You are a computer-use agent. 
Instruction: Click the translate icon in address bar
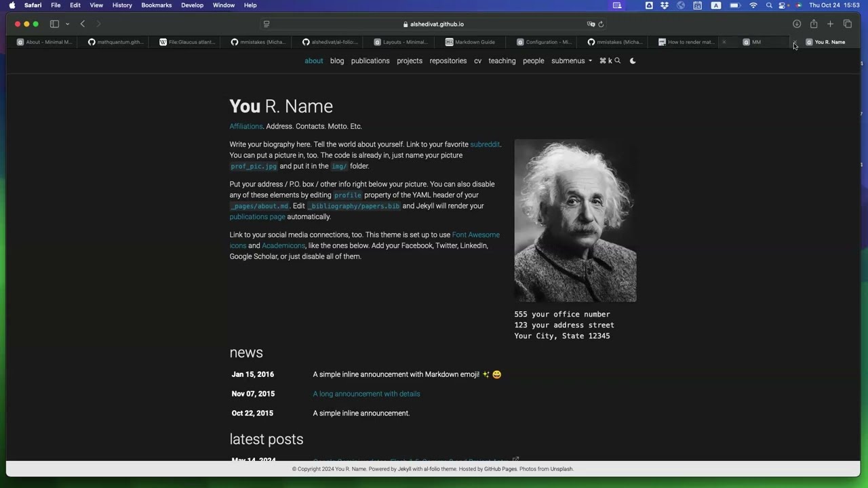pyautogui.click(x=591, y=24)
